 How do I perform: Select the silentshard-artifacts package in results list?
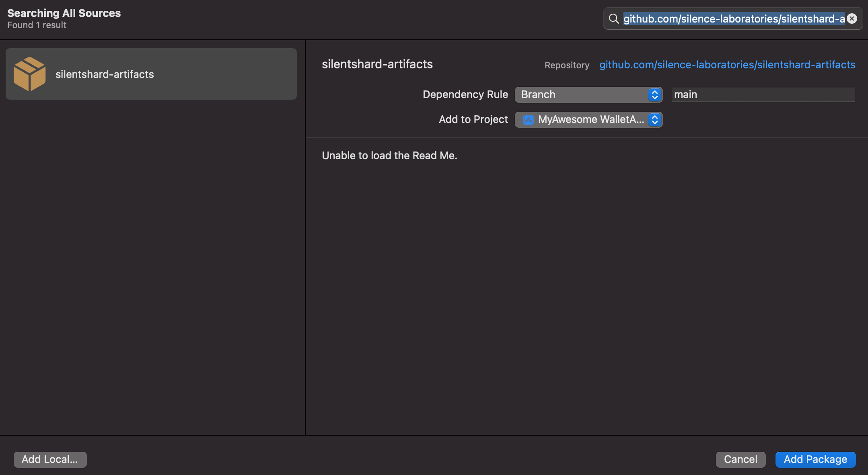151,74
